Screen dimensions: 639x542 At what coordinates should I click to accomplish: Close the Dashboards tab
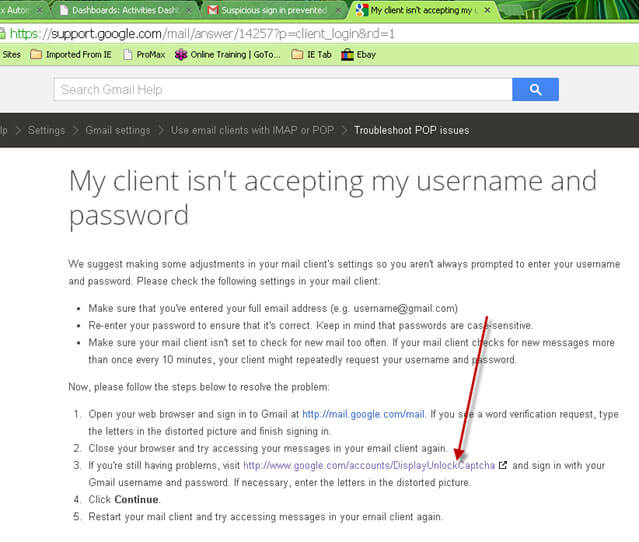tap(189, 10)
